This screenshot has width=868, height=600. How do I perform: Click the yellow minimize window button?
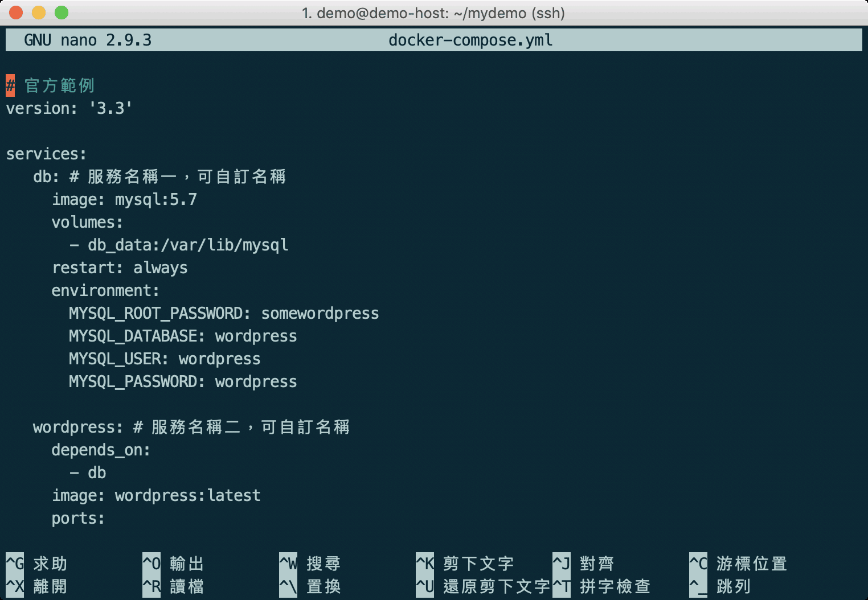point(39,13)
